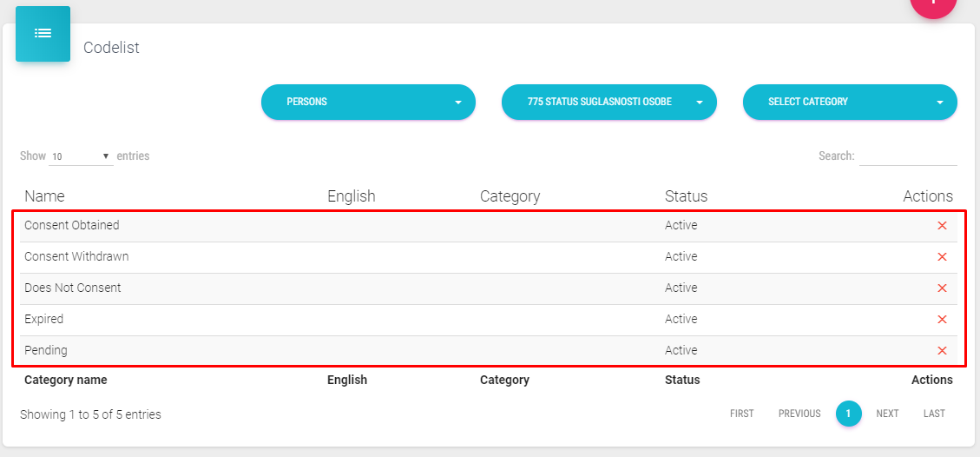Viewport: 980px width, 457px height.
Task: Sort by the English column header
Action: click(351, 196)
